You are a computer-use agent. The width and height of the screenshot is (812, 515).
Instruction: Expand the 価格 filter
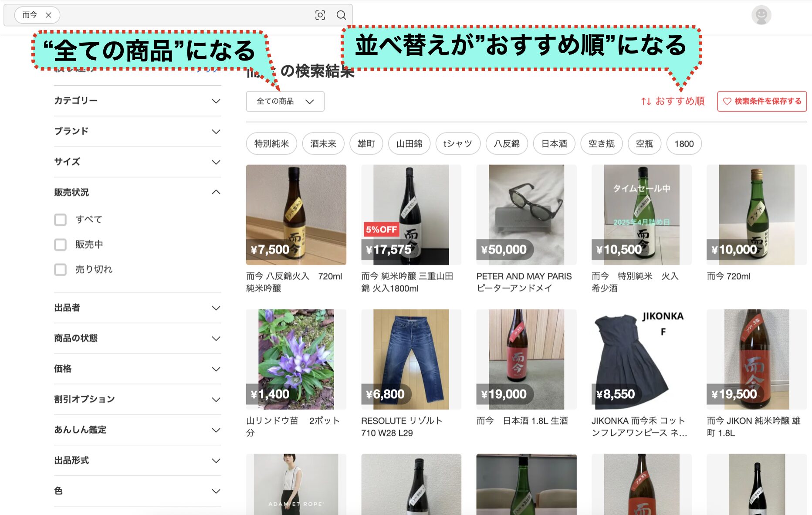tap(137, 369)
